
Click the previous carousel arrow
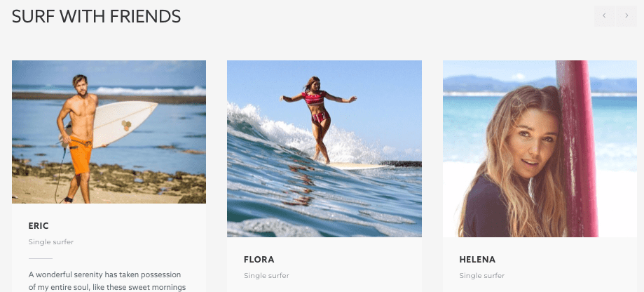(x=605, y=16)
